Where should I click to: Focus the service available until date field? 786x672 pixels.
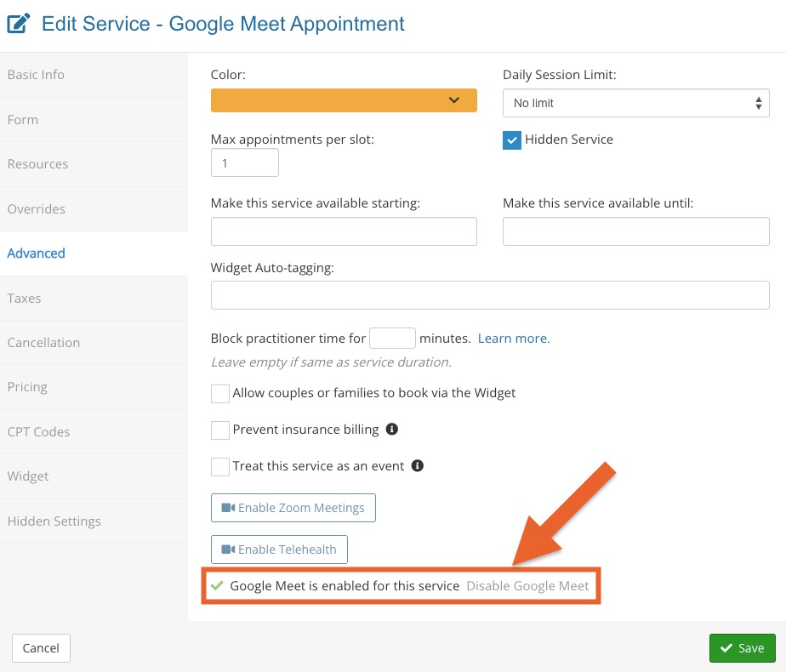635,231
